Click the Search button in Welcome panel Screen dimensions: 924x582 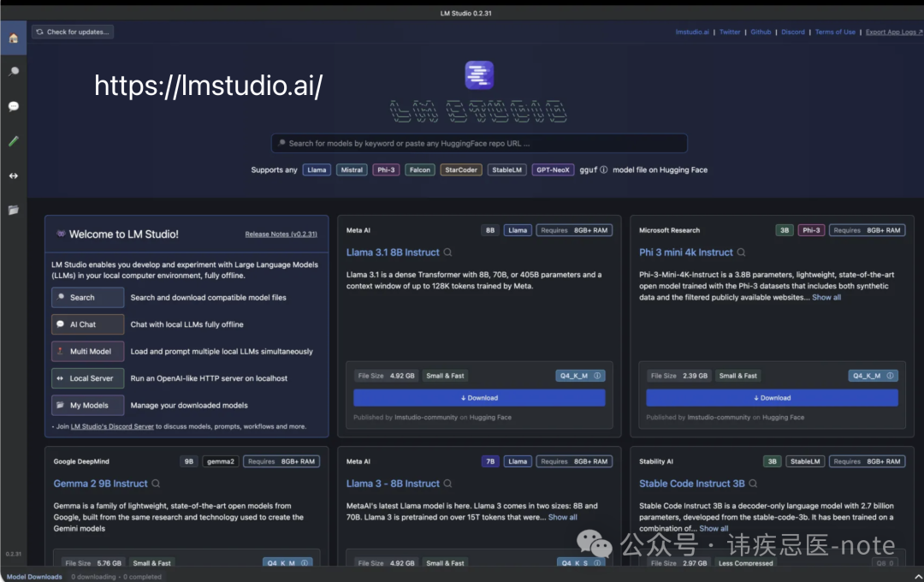88,298
